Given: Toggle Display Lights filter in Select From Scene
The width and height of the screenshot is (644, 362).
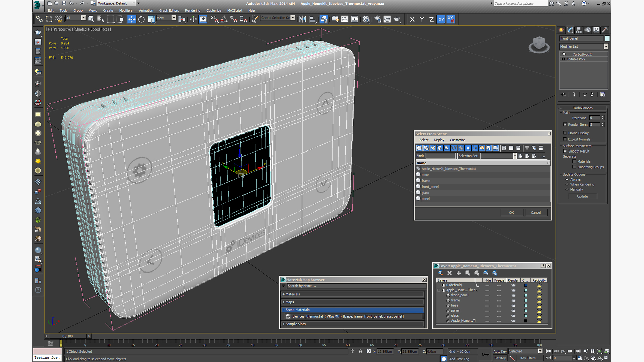Looking at the screenshot, I should (433, 148).
